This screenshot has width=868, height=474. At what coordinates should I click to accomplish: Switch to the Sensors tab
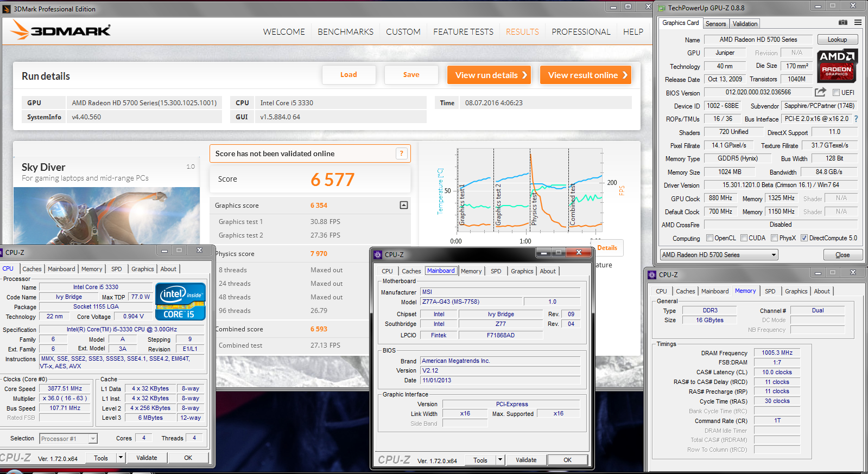tap(715, 24)
